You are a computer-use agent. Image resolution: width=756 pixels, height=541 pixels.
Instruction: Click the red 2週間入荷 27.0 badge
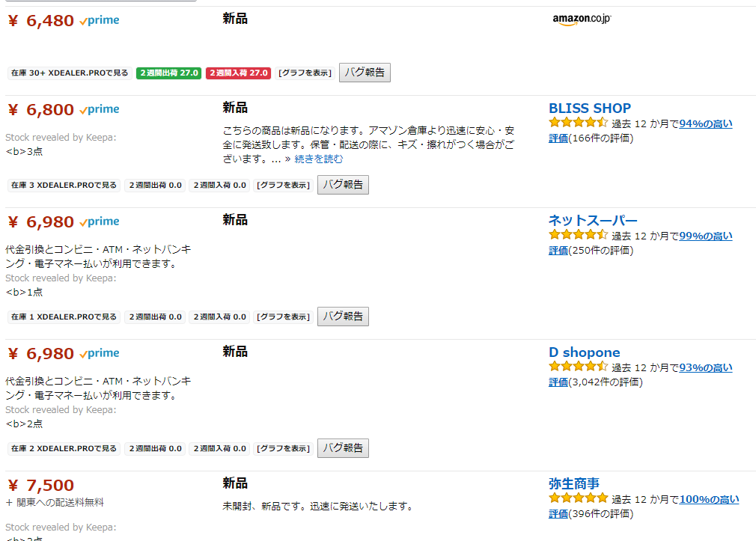point(238,73)
